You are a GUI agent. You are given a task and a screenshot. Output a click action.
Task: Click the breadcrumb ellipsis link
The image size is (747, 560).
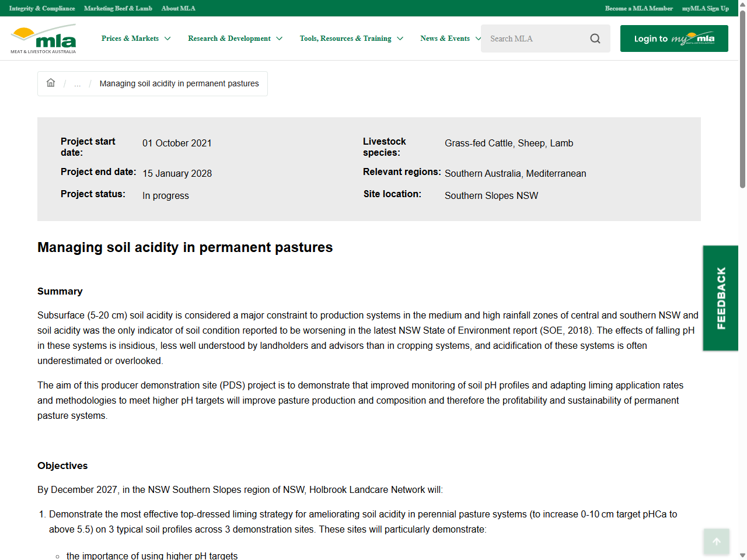coord(78,84)
